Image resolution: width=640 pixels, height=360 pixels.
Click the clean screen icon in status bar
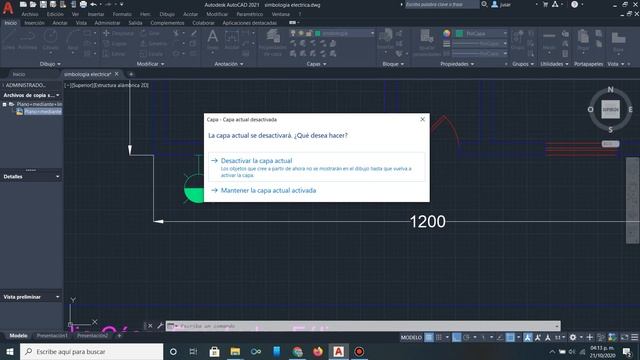[624, 337]
